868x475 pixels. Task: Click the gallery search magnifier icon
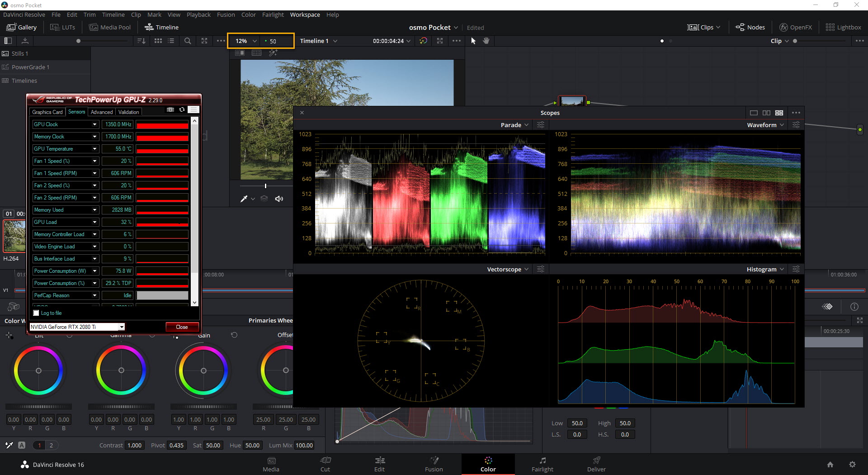pyautogui.click(x=188, y=41)
